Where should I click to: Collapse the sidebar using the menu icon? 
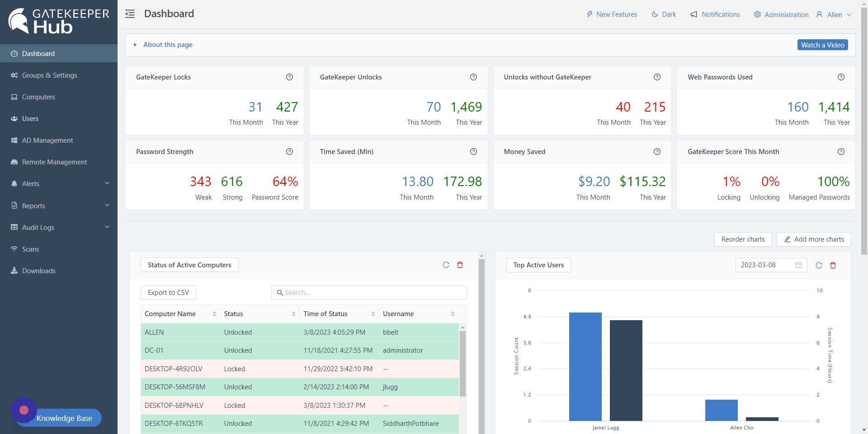(130, 14)
